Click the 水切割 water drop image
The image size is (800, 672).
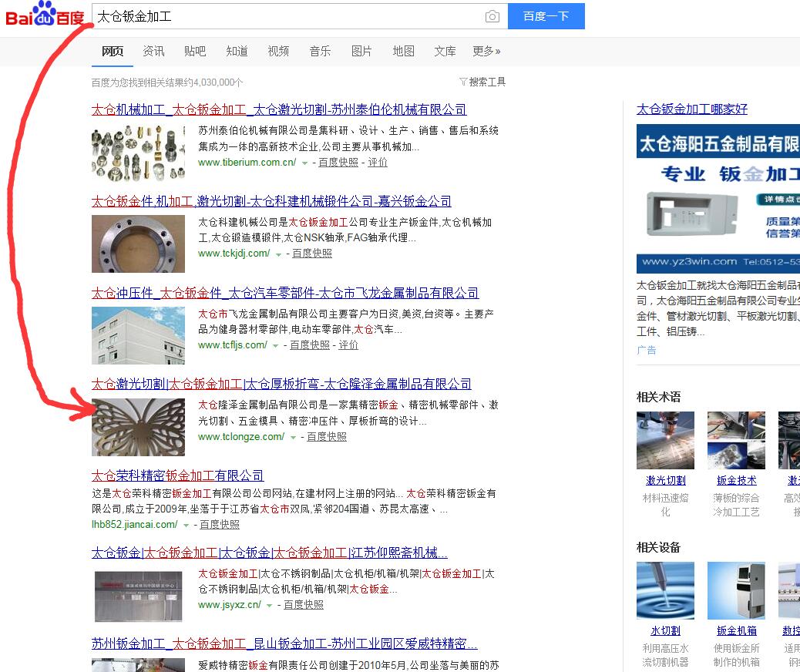pos(665,590)
